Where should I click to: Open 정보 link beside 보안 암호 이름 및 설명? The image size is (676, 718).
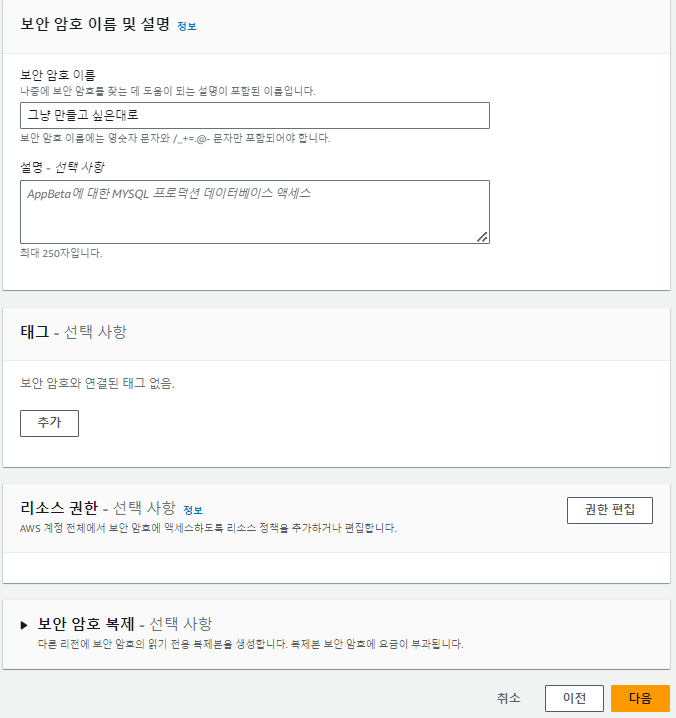(187, 27)
